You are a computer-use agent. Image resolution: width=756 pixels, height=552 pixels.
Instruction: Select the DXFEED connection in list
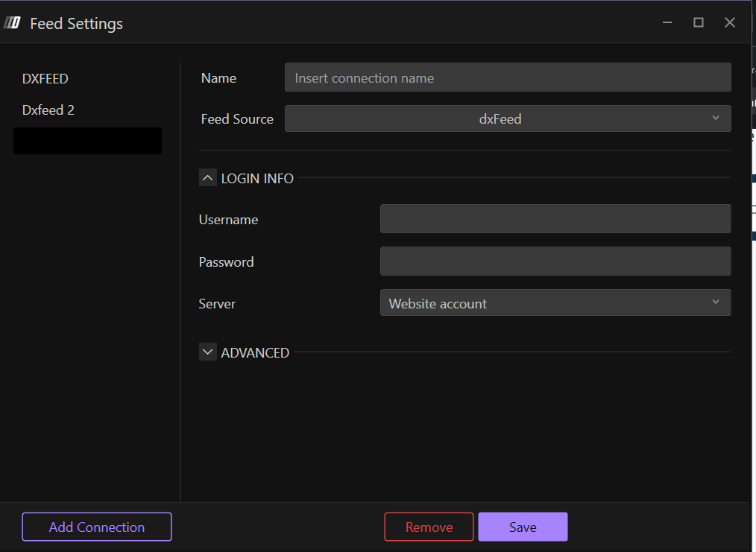coord(45,79)
